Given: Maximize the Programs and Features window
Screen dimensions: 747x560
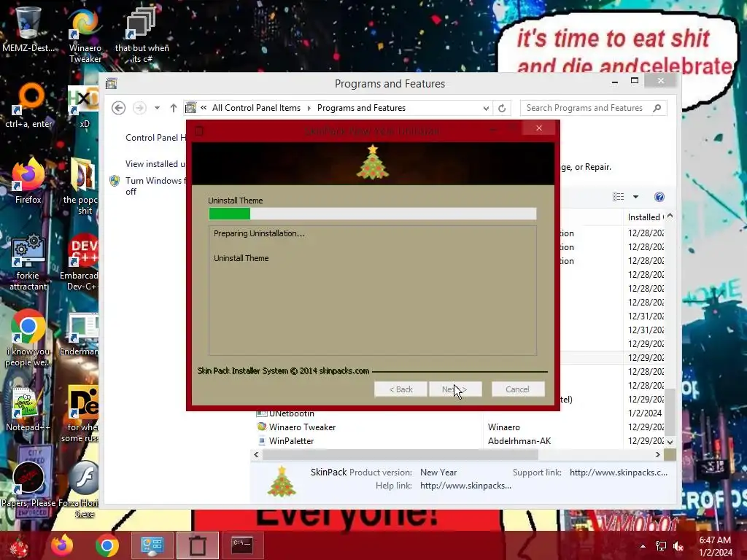Looking at the screenshot, I should pyautogui.click(x=635, y=81).
